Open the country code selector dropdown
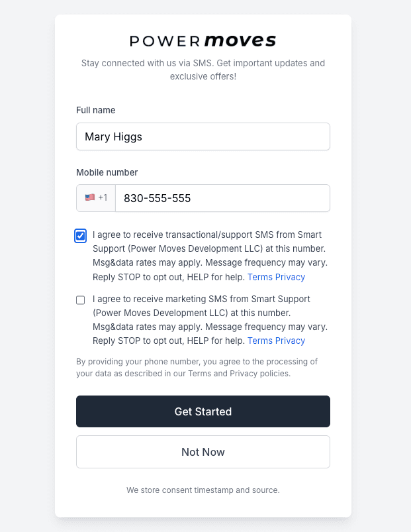The width and height of the screenshot is (411, 532). click(95, 197)
